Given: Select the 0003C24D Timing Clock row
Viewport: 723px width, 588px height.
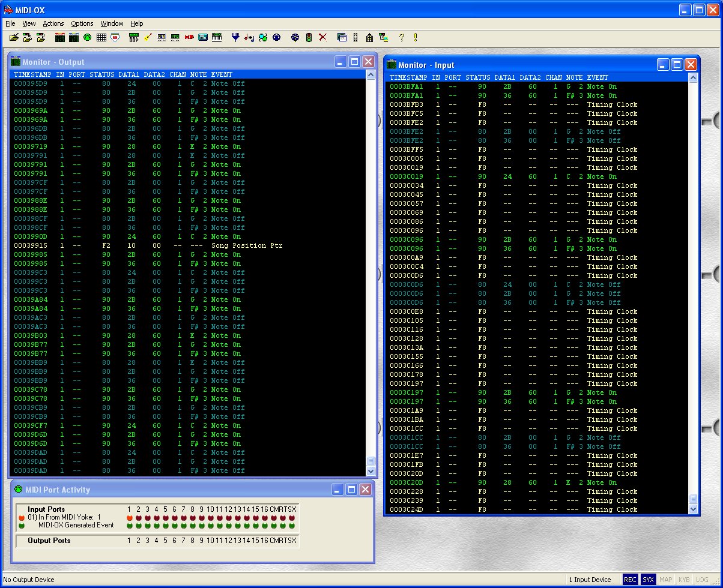Looking at the screenshot, I should (537, 509).
